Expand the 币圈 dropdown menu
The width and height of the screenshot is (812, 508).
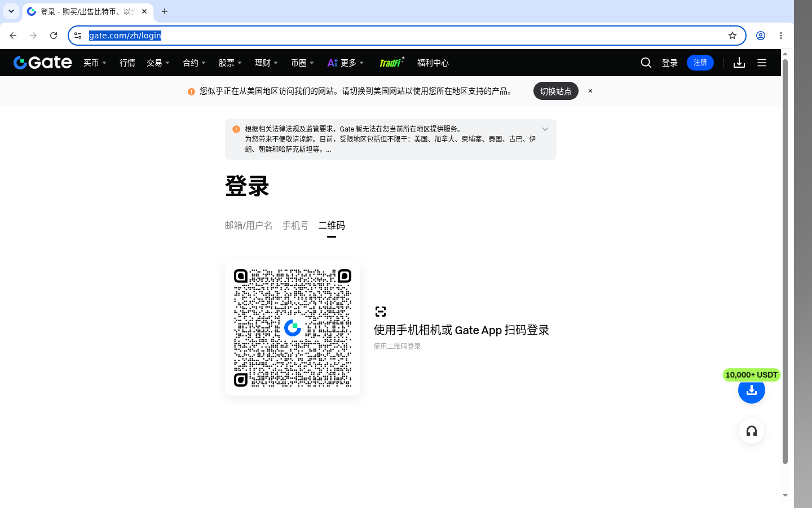point(302,63)
